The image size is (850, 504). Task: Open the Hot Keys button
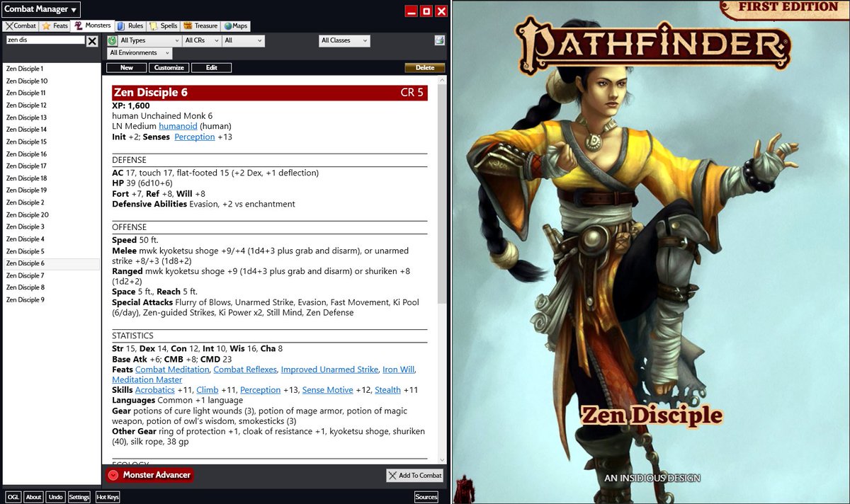pos(108,497)
